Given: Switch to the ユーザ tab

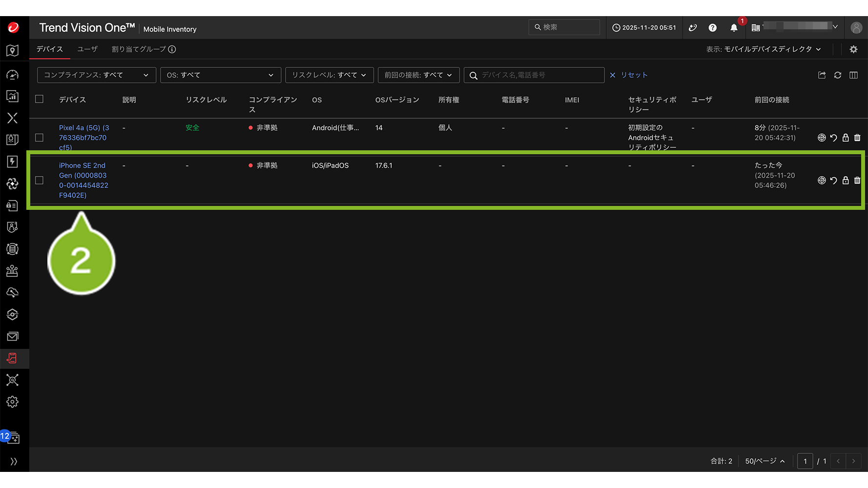Looking at the screenshot, I should tap(87, 49).
